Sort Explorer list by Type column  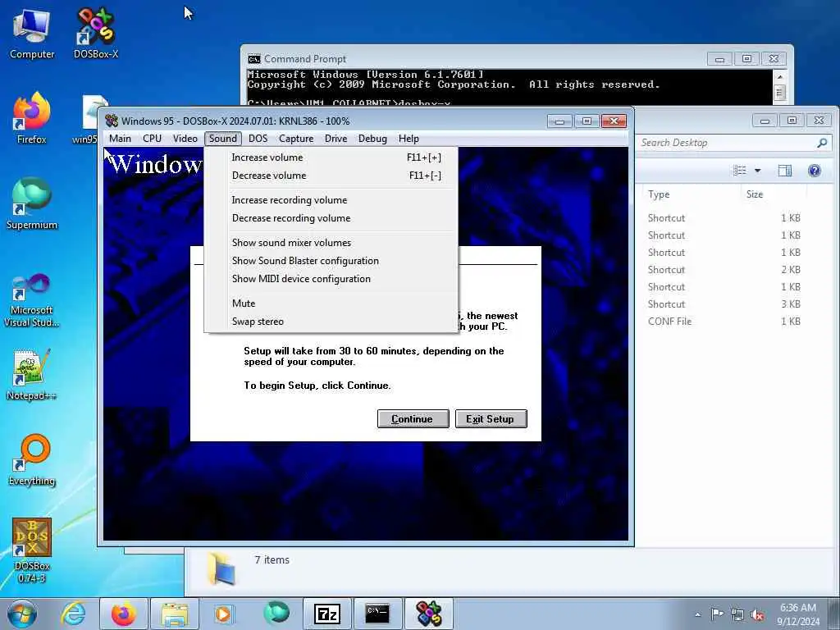[691, 194]
